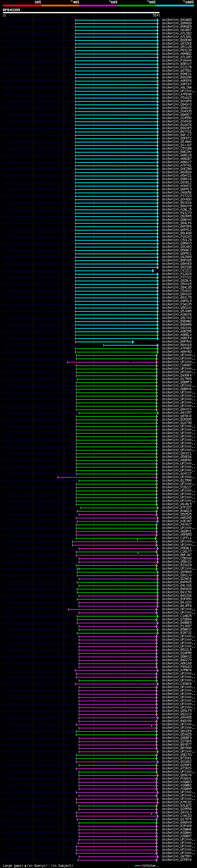Open hit UniRef100_A6XB67
The image size is (197, 868).
tap(177, 30)
